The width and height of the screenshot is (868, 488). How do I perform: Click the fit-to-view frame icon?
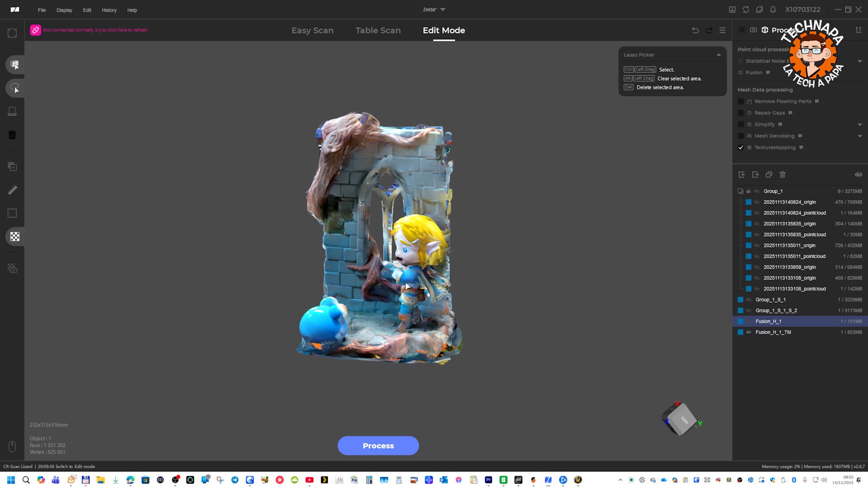point(12,33)
